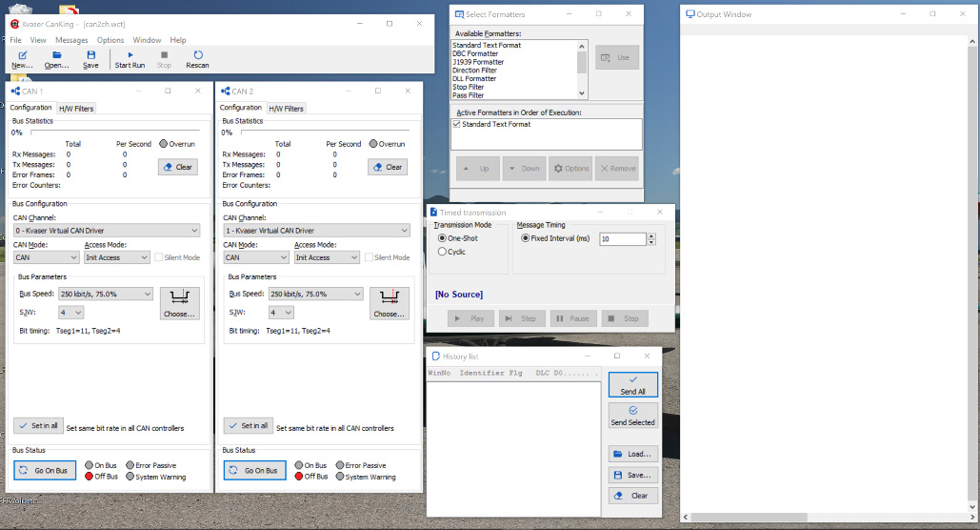The height and width of the screenshot is (530, 980).
Task: Remove the active formatter
Action: point(617,169)
